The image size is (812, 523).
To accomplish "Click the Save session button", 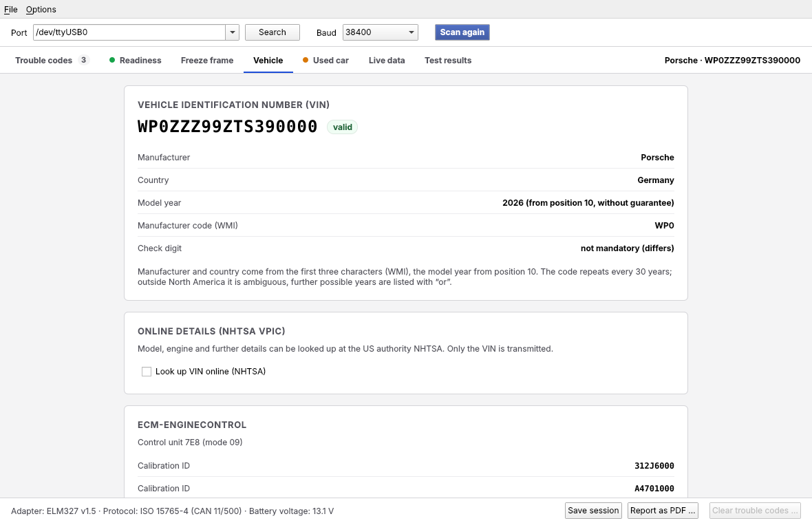I will (x=593, y=511).
